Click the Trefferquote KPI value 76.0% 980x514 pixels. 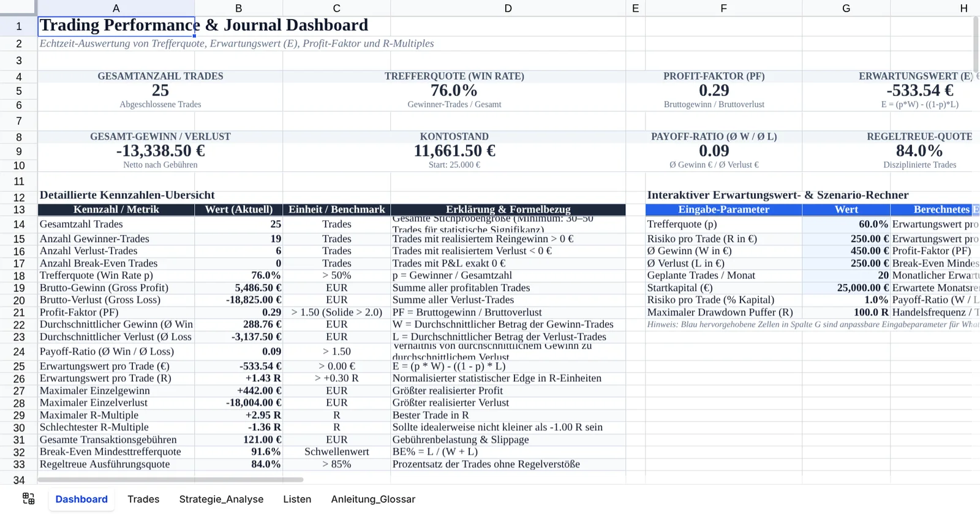pos(454,91)
